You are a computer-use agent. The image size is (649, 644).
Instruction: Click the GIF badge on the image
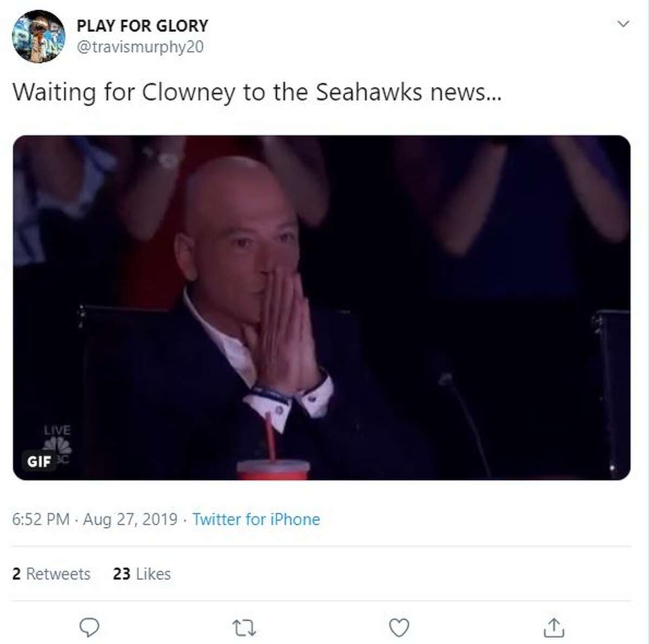[x=38, y=461]
